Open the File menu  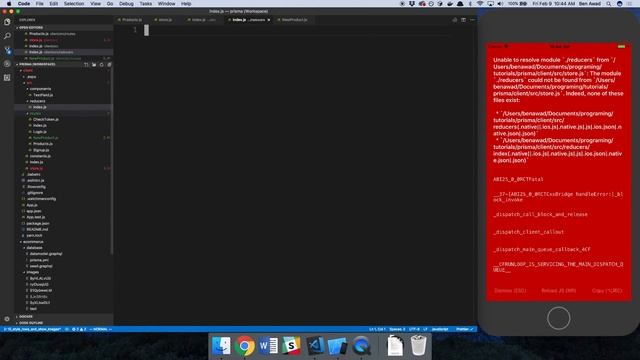tap(40, 4)
